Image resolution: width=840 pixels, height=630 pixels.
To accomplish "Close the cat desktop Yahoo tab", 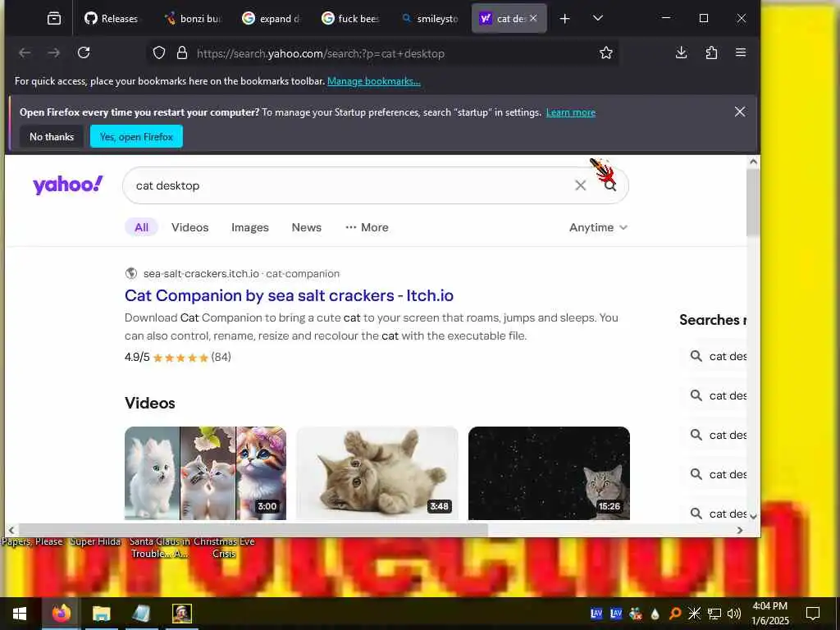I will click(533, 18).
